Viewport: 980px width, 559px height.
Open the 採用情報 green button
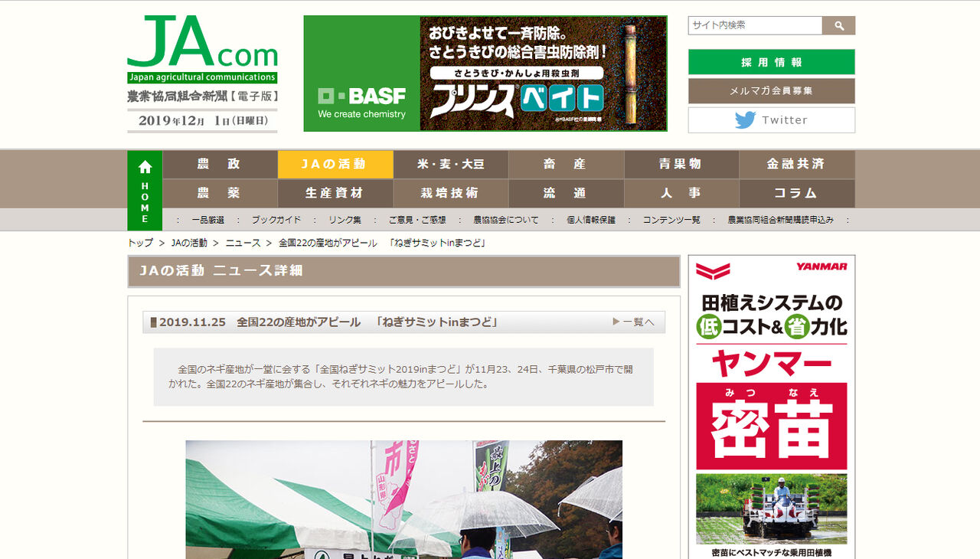pyautogui.click(x=771, y=62)
